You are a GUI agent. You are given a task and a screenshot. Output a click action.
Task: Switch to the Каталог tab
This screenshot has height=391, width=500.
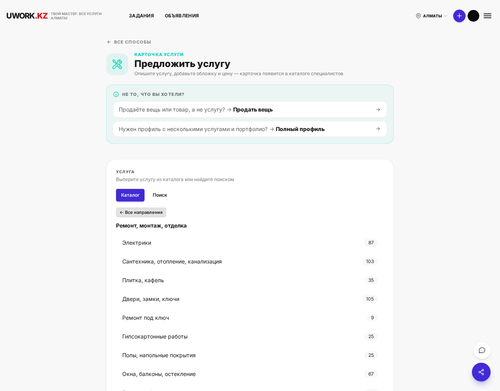point(130,195)
